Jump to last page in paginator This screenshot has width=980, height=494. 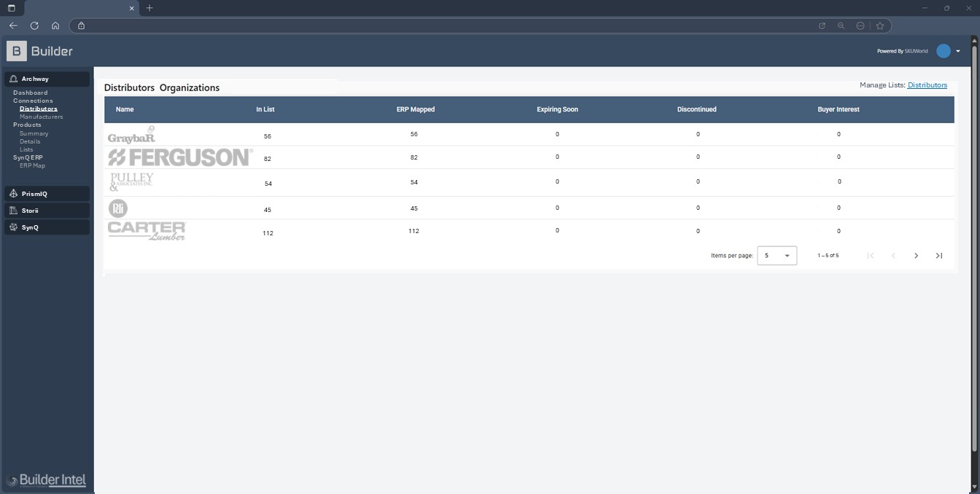pyautogui.click(x=939, y=256)
